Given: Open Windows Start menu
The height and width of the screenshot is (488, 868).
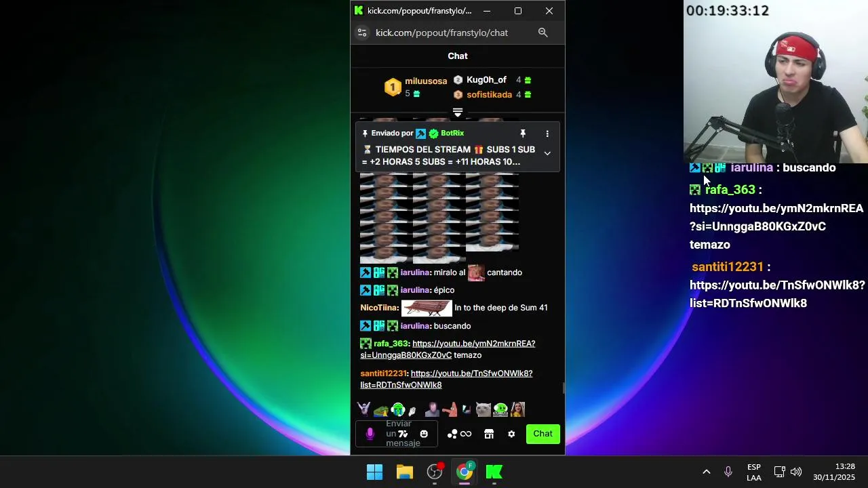Looking at the screenshot, I should tap(374, 472).
